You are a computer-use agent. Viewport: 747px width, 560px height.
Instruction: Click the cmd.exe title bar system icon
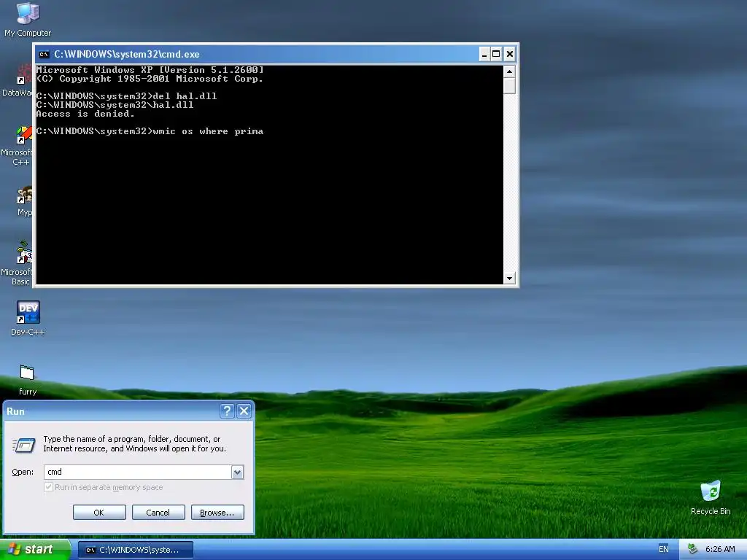pyautogui.click(x=44, y=54)
